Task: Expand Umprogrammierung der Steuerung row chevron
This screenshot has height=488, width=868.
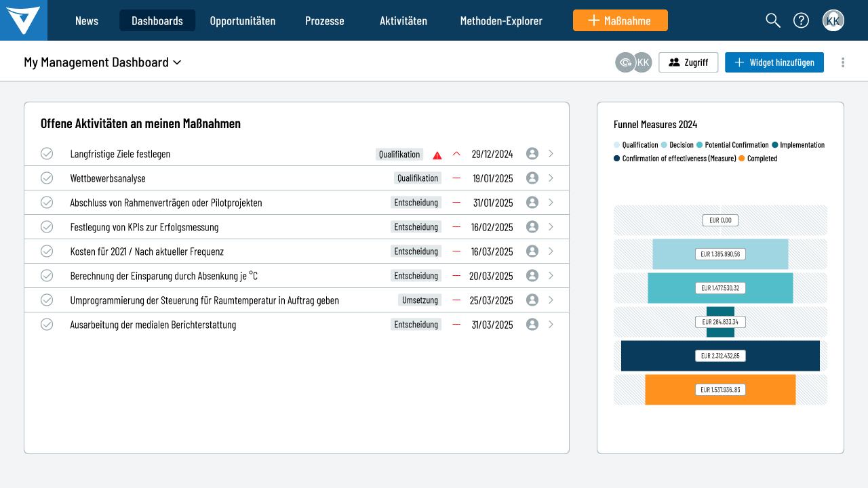Action: [551, 300]
